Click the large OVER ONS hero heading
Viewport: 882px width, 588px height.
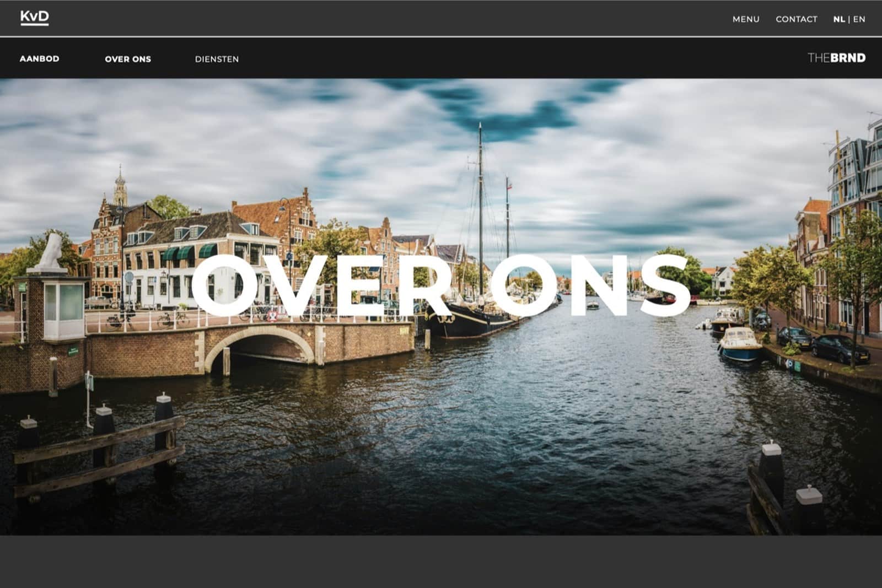tap(441, 285)
